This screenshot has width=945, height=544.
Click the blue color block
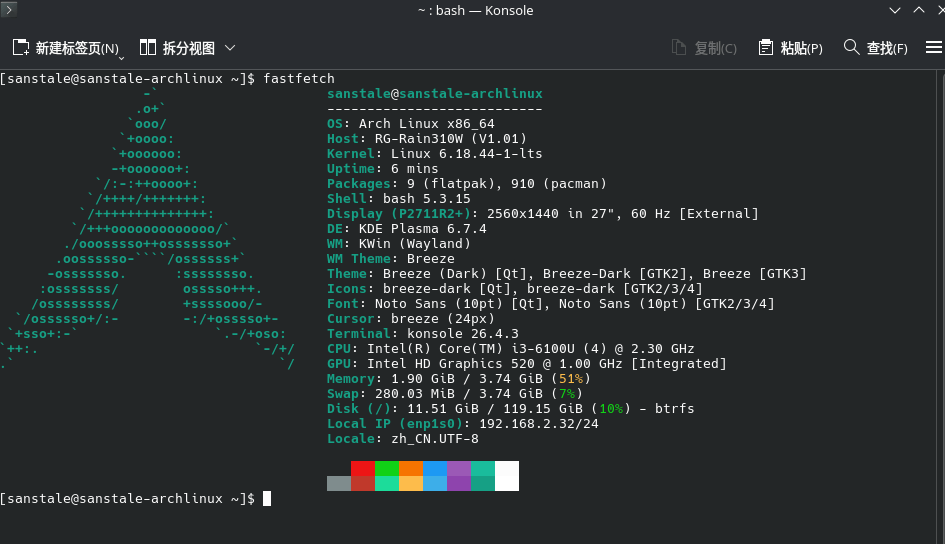pos(435,469)
